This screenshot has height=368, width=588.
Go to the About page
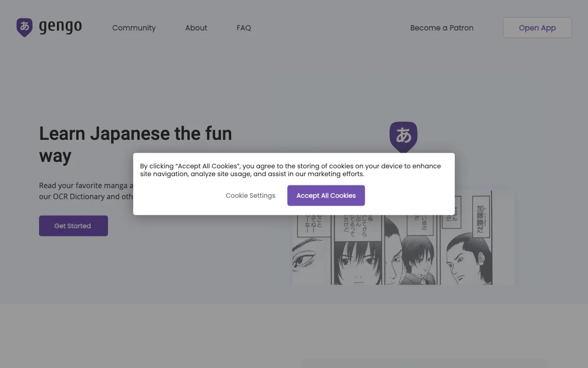click(x=196, y=28)
